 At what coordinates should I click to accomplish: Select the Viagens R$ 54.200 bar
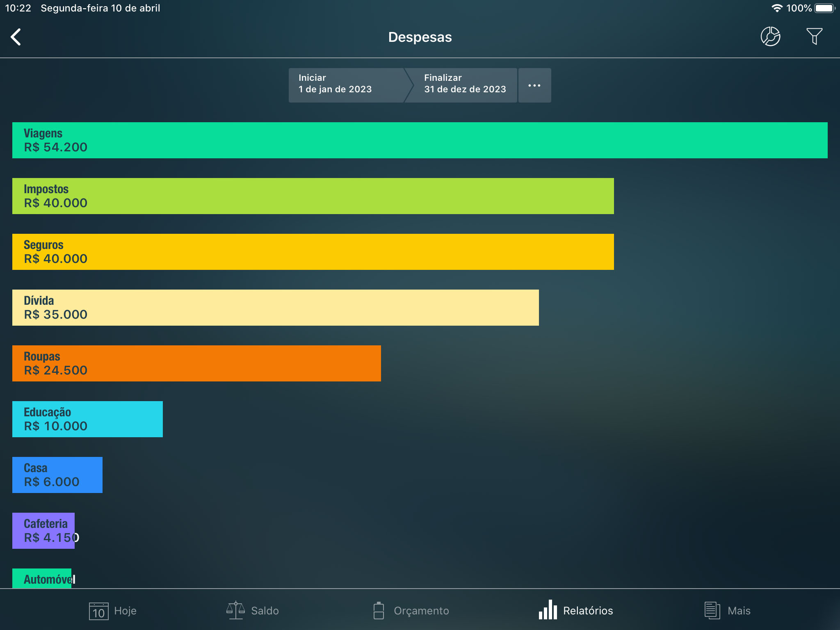click(420, 140)
